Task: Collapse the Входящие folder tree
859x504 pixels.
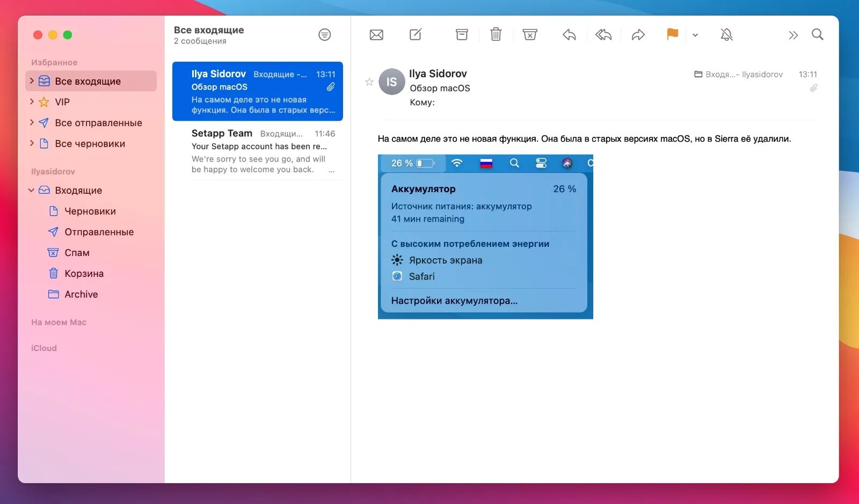Action: point(31,190)
